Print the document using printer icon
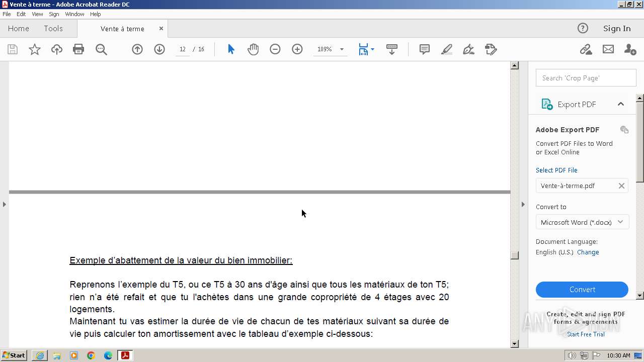 78,49
